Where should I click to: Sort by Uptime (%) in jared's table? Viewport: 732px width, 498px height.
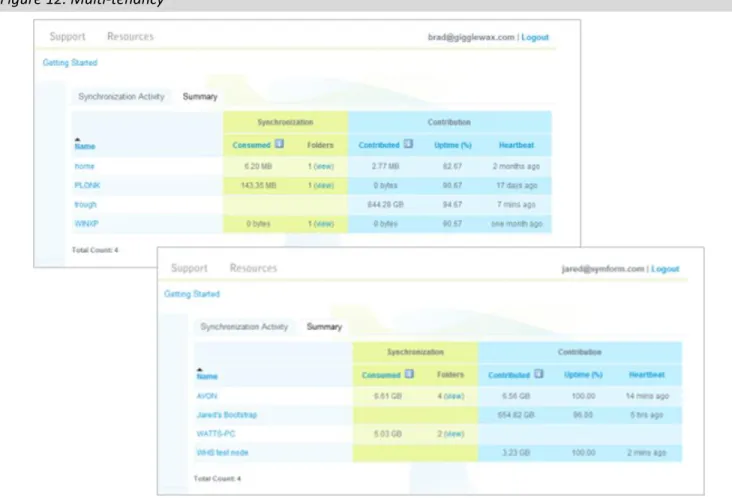coord(584,375)
